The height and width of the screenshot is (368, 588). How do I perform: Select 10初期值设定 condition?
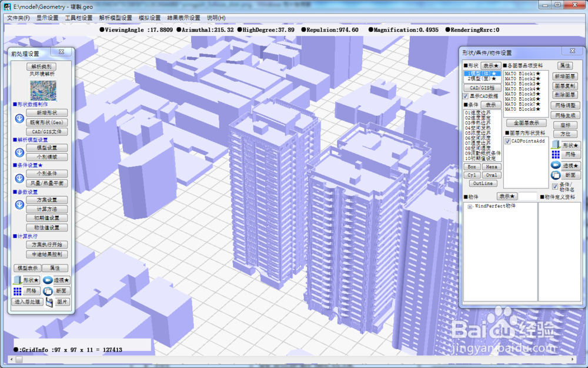[x=480, y=158]
